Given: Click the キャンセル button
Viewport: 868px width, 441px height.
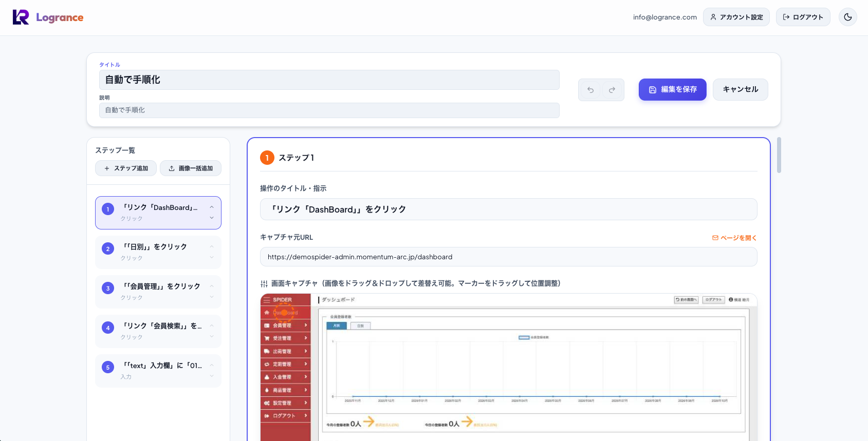Looking at the screenshot, I should 741,89.
